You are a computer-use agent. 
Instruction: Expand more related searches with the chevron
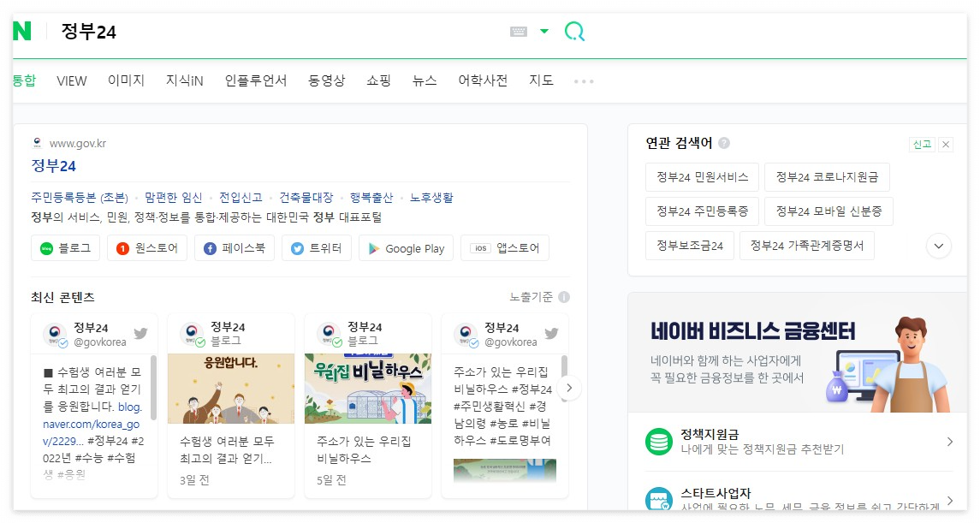coord(938,246)
